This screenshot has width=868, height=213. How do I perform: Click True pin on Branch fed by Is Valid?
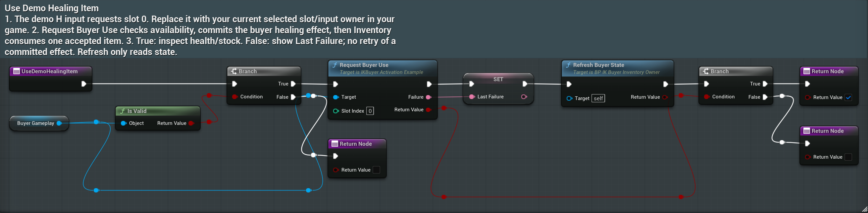293,84
